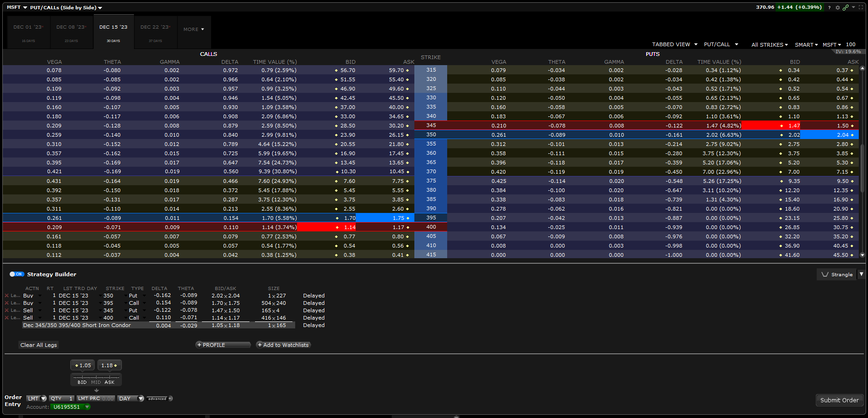This screenshot has width=868, height=418.
Task: Click the 1.05 bid price button
Action: click(x=83, y=365)
